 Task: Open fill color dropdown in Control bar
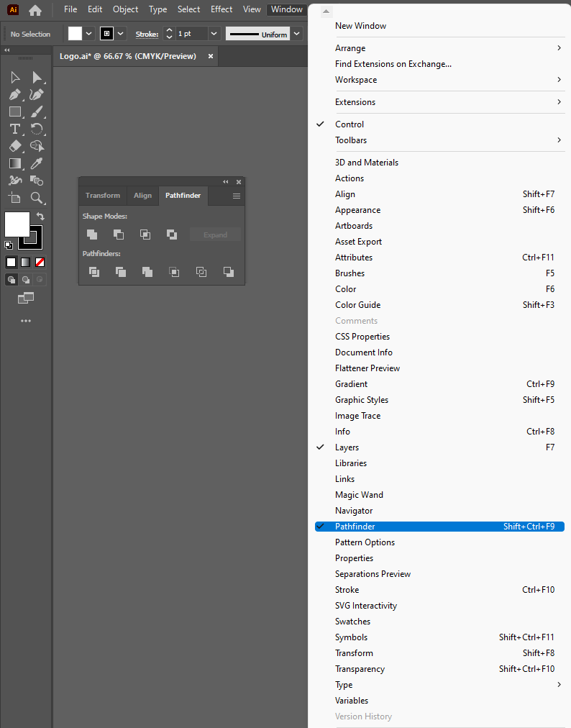(x=88, y=33)
